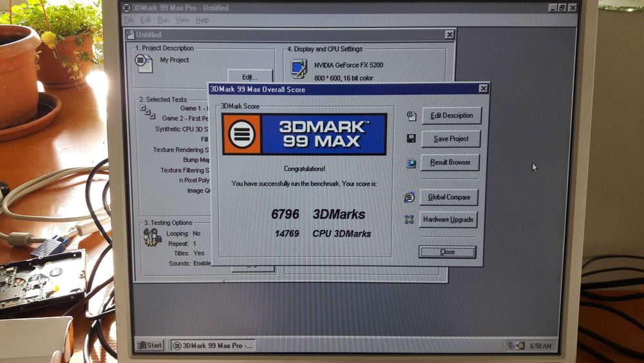Open the File menu
The height and width of the screenshot is (363, 644).
pyautogui.click(x=129, y=20)
